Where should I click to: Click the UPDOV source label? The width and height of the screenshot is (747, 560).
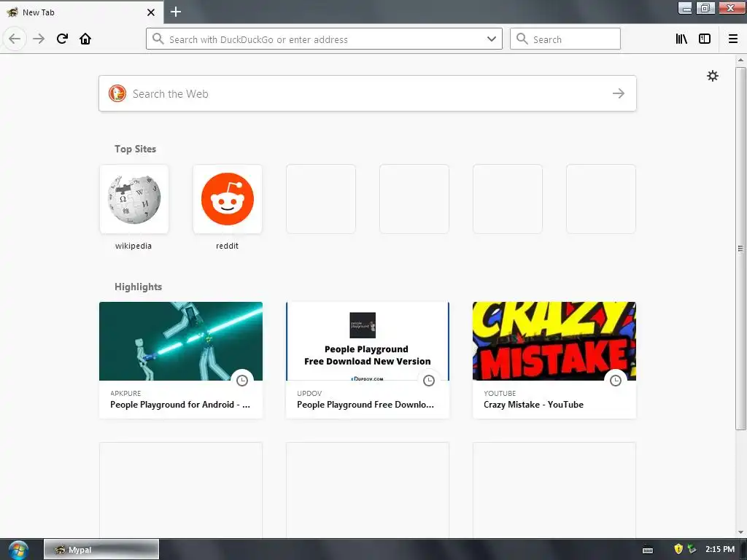[309, 393]
